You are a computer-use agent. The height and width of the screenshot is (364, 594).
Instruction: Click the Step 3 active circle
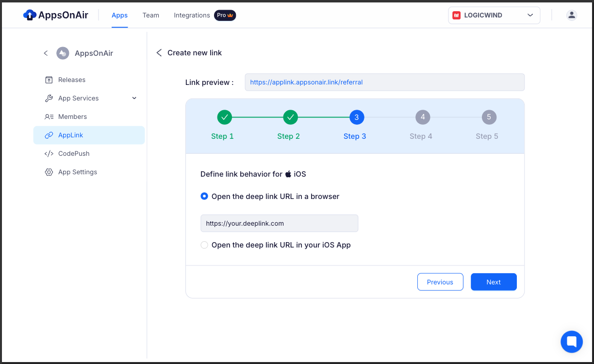pos(357,117)
